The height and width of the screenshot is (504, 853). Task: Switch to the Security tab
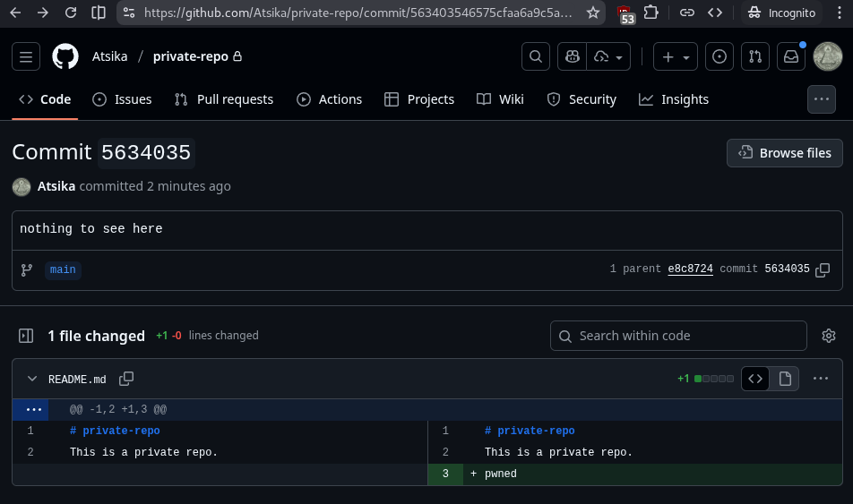582,99
